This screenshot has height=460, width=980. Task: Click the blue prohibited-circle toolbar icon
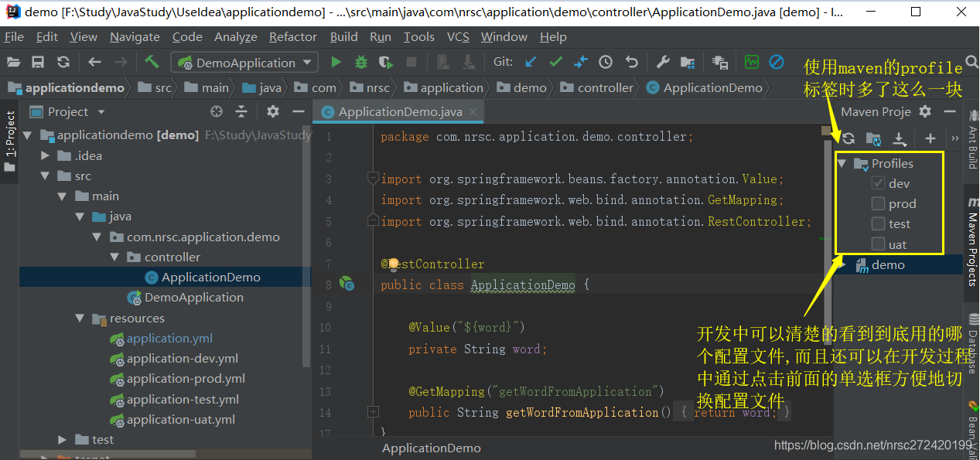777,63
